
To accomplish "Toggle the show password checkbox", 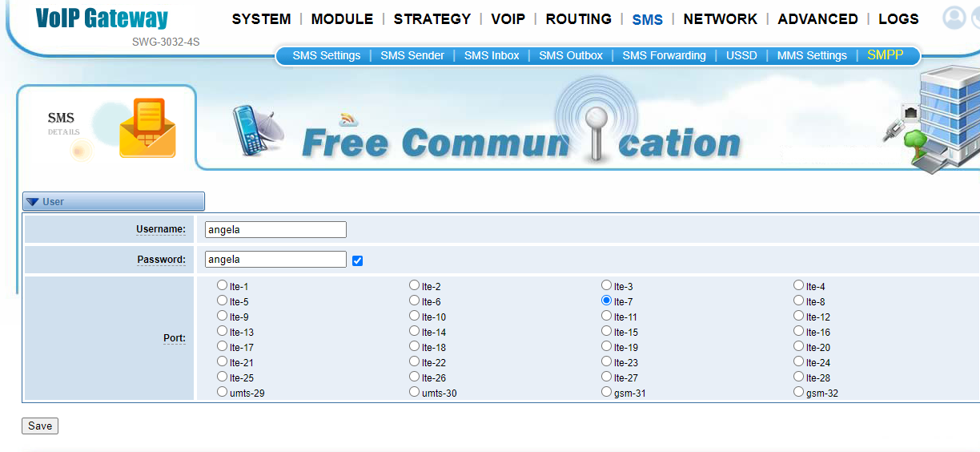I will [358, 260].
